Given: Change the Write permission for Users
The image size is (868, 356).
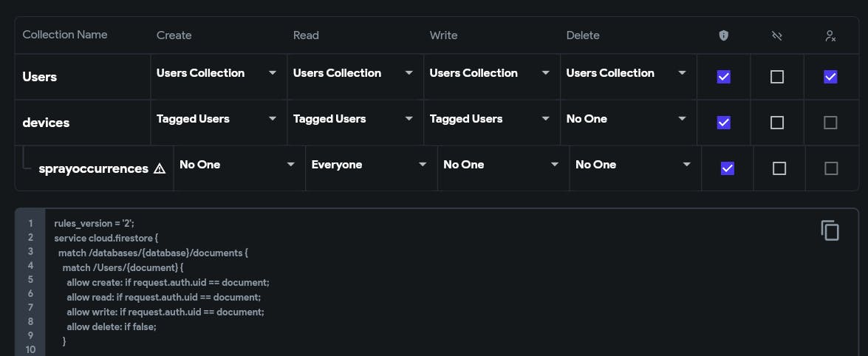Looking at the screenshot, I should pyautogui.click(x=491, y=73).
